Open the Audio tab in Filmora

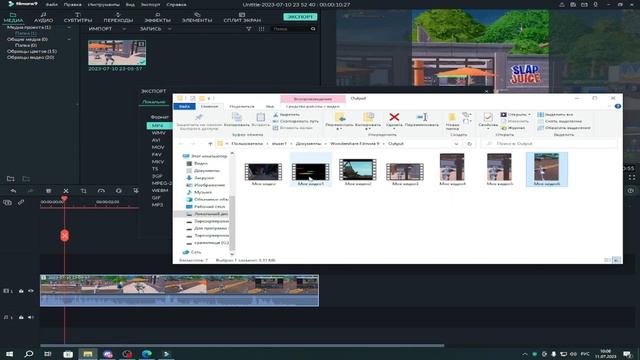click(43, 17)
